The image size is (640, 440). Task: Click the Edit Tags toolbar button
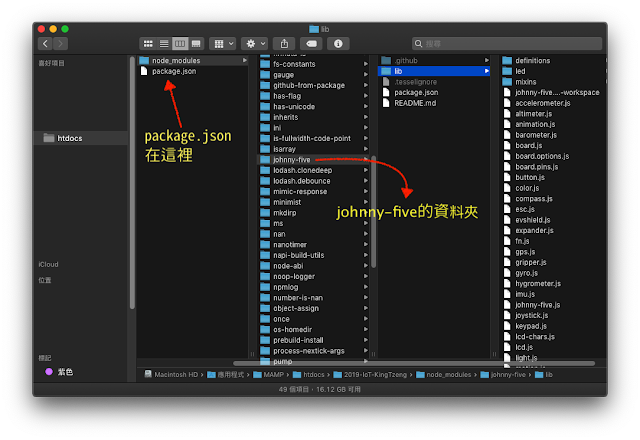[311, 44]
